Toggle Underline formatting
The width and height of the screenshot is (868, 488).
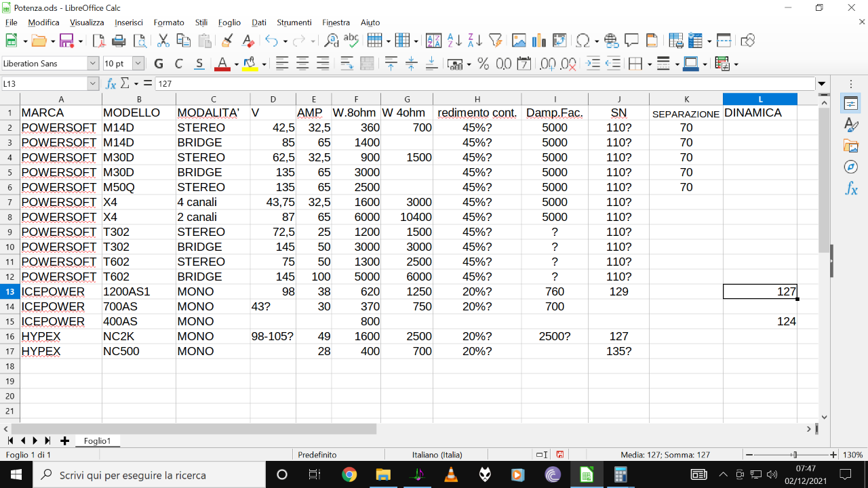[199, 64]
